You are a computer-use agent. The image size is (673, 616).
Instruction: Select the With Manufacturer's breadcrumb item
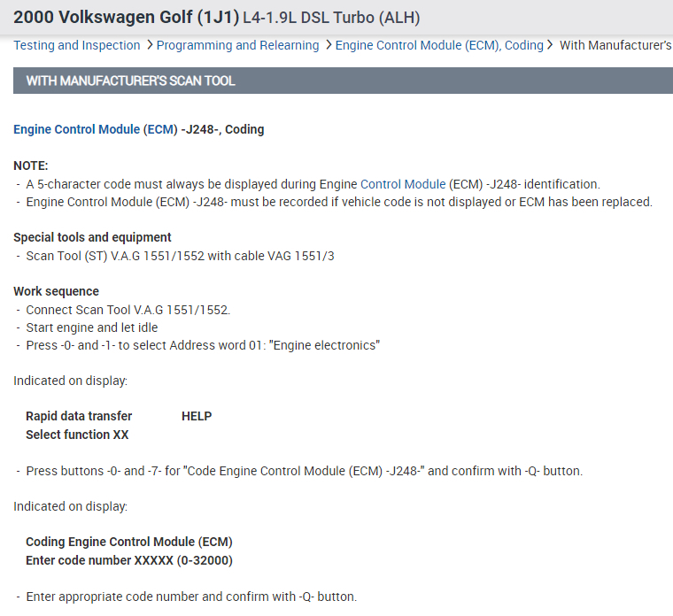(x=615, y=45)
